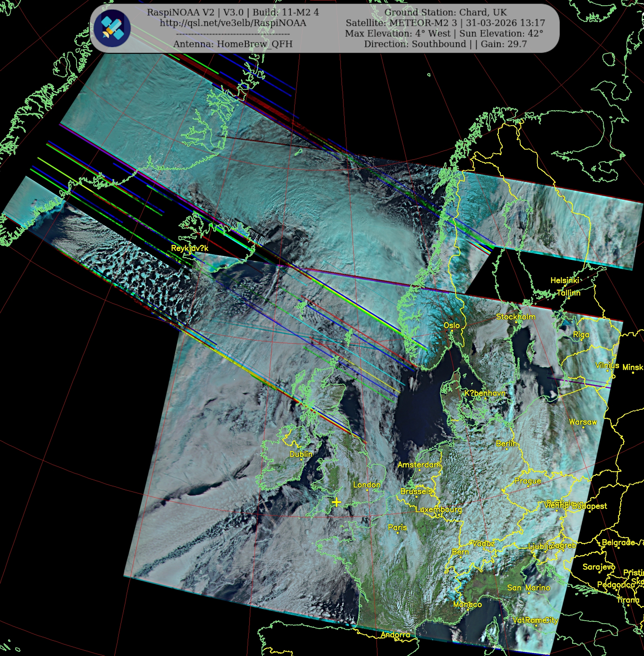Click the Belgrade city label

pos(618,543)
